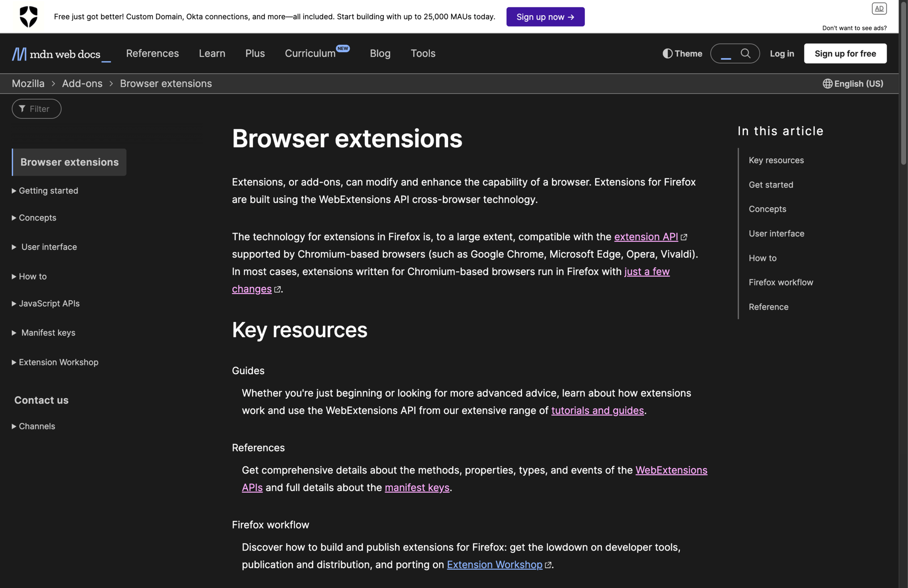
Task: Open the Tools menu
Action: [423, 53]
